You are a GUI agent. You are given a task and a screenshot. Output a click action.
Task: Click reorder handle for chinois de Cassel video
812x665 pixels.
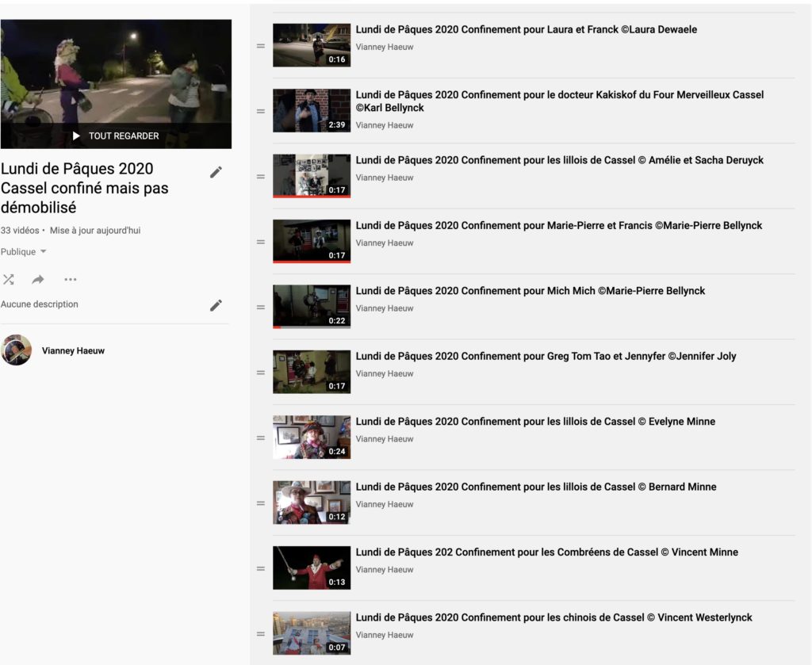(x=261, y=634)
